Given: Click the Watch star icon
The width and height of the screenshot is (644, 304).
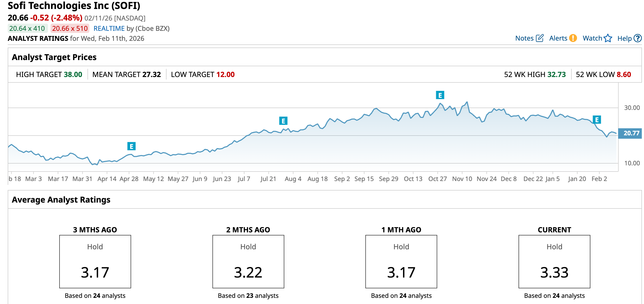Looking at the screenshot, I should 608,38.
